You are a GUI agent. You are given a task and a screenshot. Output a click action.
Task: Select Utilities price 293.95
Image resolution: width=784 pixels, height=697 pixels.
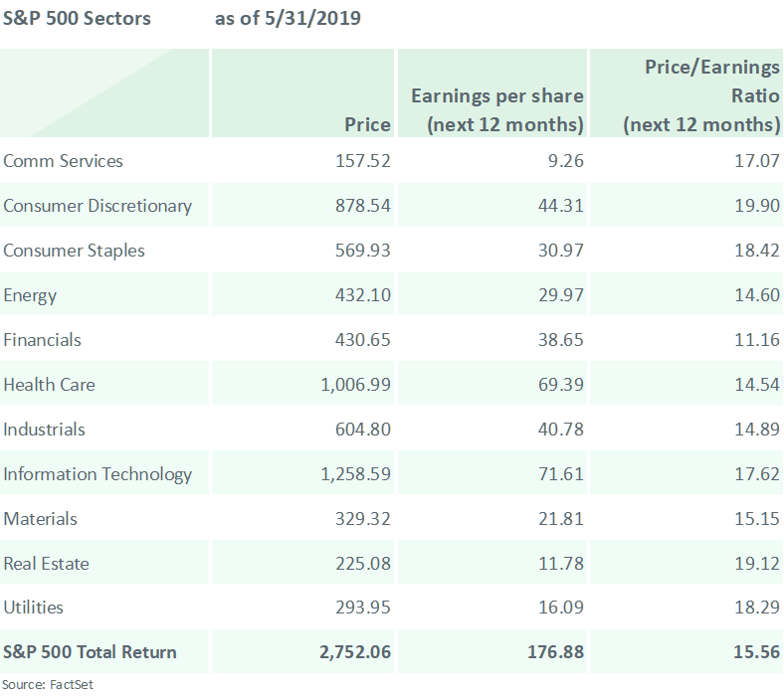pos(363,608)
